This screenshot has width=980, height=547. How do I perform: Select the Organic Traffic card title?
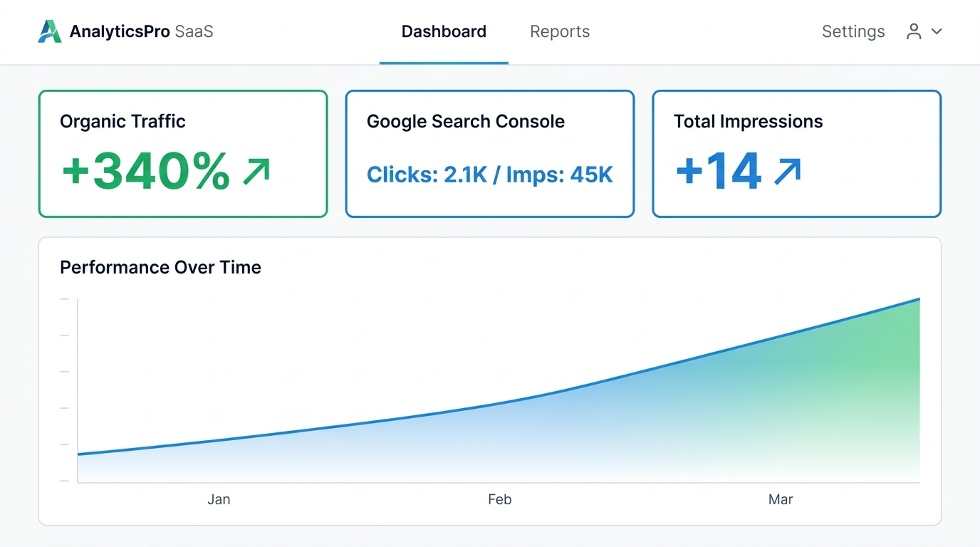(123, 122)
